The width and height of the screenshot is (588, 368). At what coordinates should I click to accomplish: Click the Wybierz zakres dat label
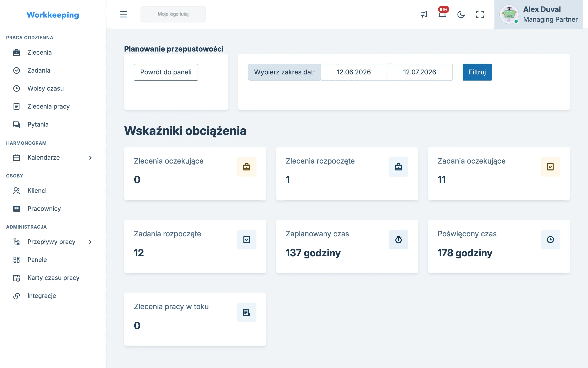[x=284, y=72]
